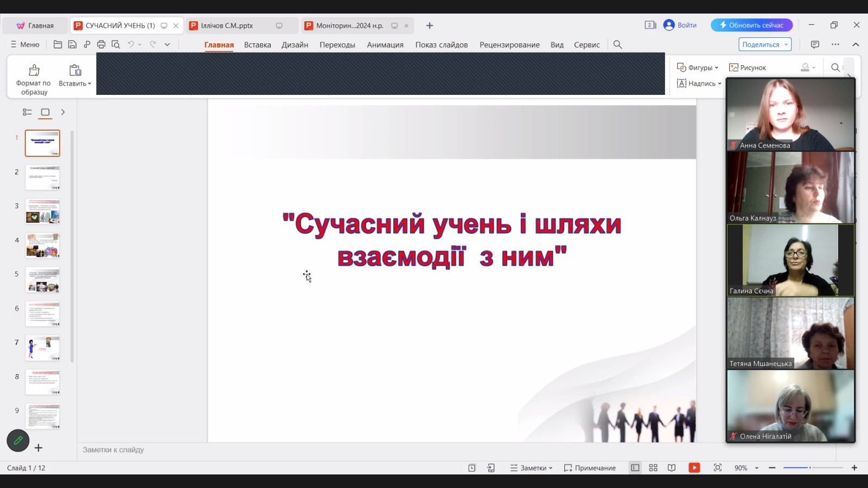Add new slide with plus below thumbnails
The image size is (868, 488).
(x=39, y=447)
